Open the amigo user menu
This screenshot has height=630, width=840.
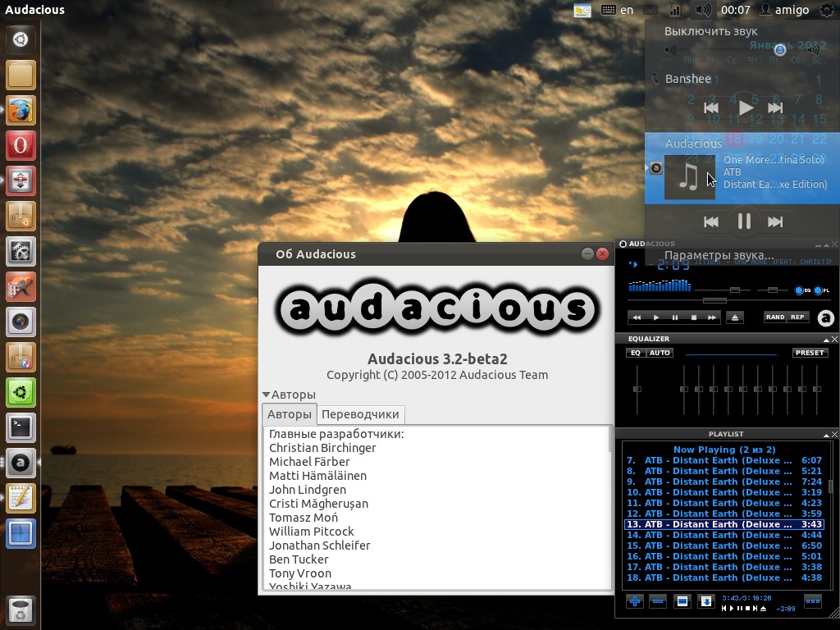pyautogui.click(x=785, y=10)
